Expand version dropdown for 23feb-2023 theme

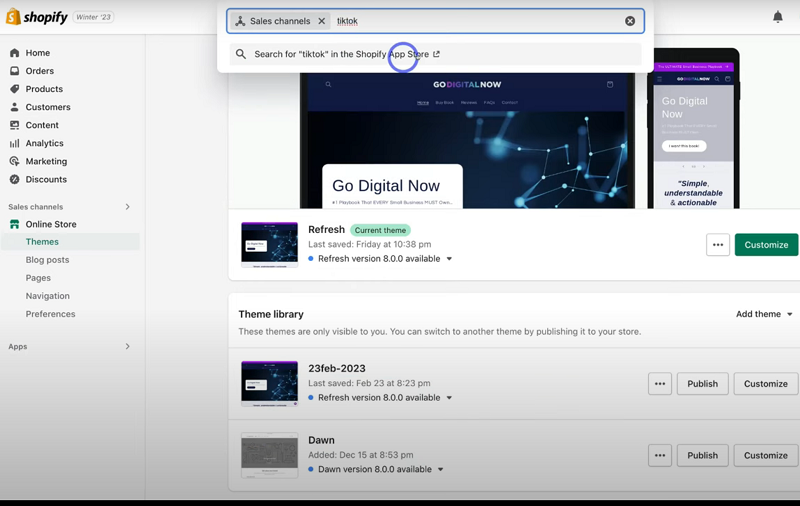pyautogui.click(x=449, y=397)
